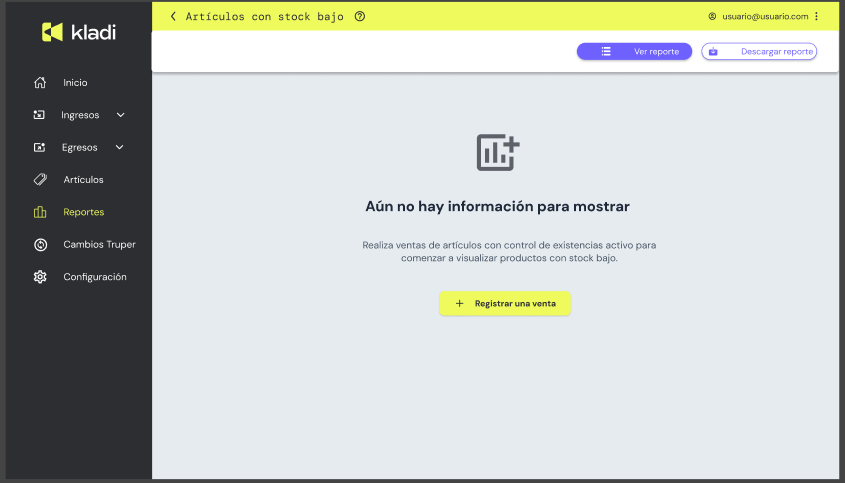Expand the Egresos submenu chevron

pos(120,147)
